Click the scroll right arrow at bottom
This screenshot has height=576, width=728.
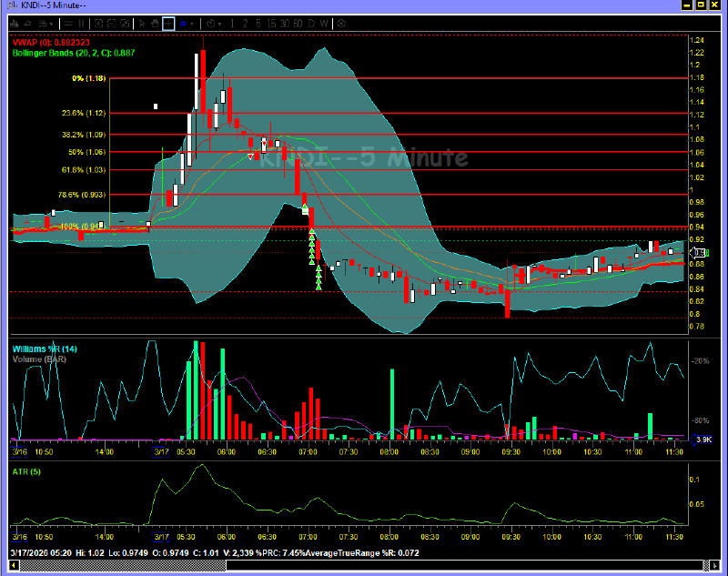coord(715,565)
